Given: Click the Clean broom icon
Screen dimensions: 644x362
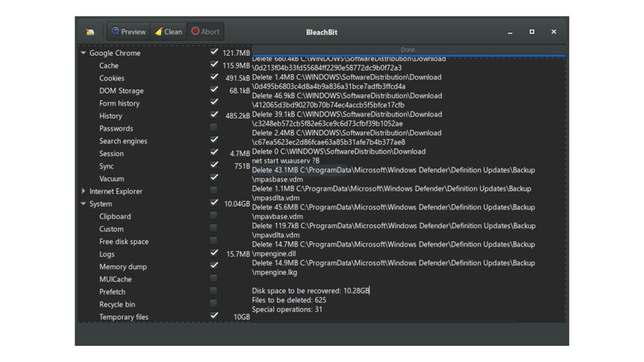Looking at the screenshot, I should [x=158, y=32].
